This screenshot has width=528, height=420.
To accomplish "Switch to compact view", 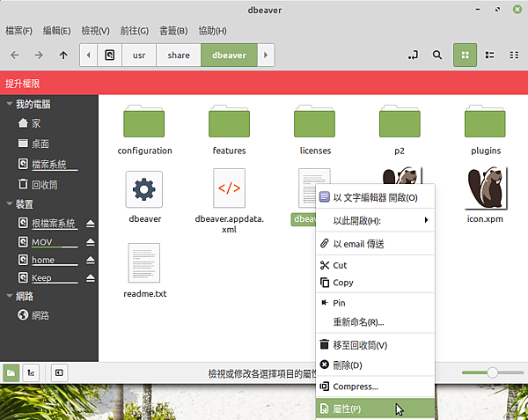I will click(514, 55).
